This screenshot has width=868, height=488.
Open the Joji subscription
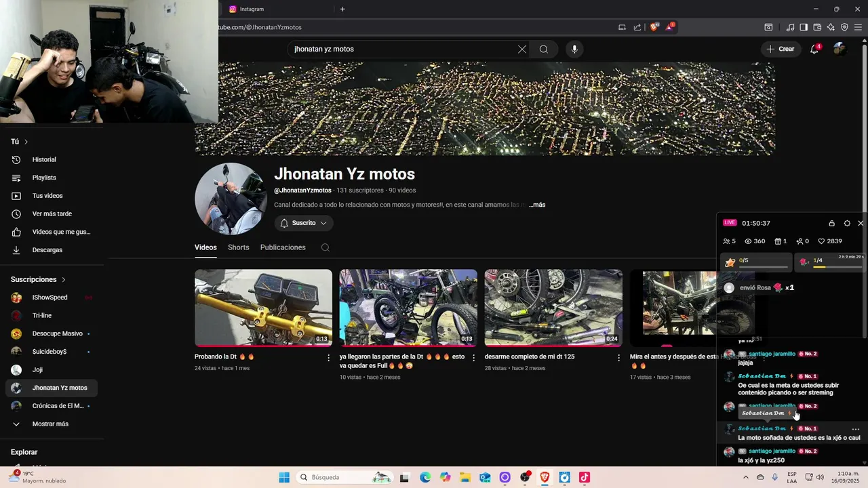(x=52, y=370)
